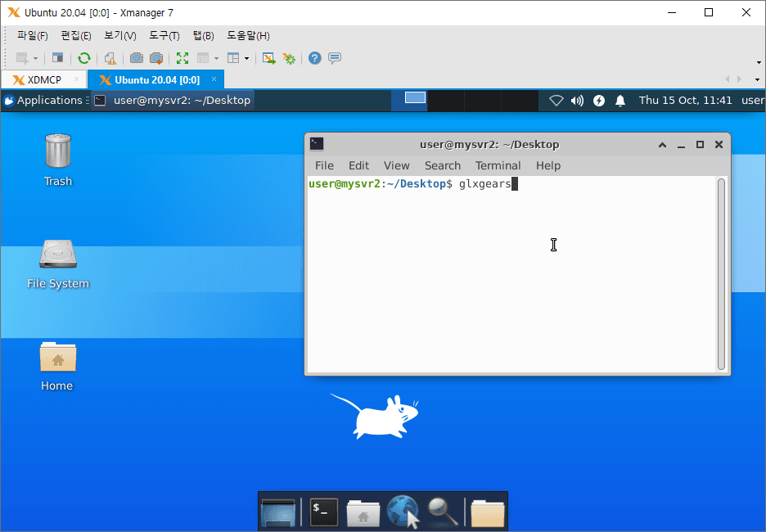
Task: Open the terminal Edit menu
Action: click(x=358, y=165)
